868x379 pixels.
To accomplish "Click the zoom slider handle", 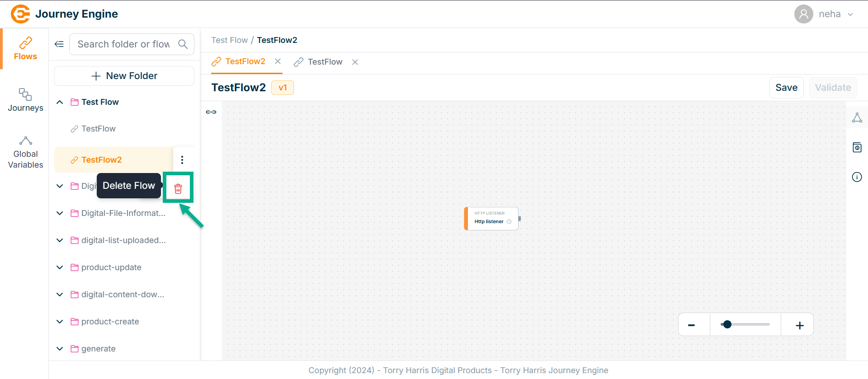I will click(x=727, y=324).
